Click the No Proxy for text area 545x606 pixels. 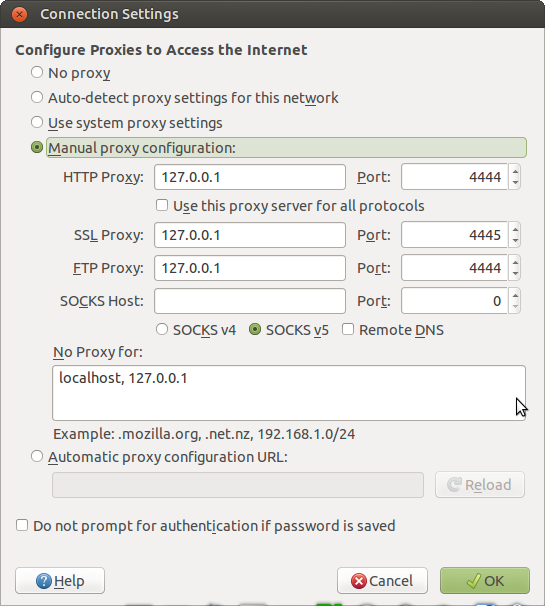(289, 393)
